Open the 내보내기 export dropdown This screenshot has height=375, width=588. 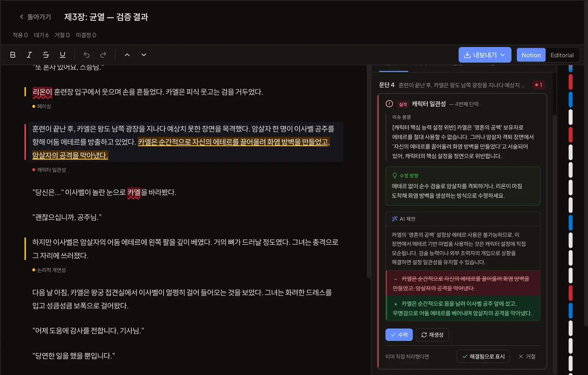tap(485, 55)
